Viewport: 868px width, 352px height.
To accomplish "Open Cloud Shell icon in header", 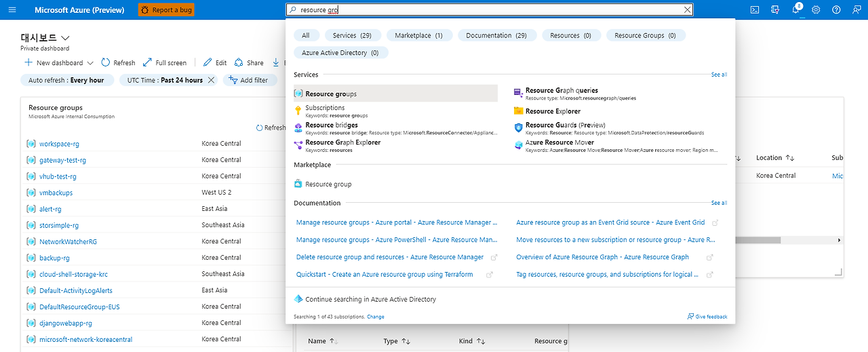I will pos(755,10).
